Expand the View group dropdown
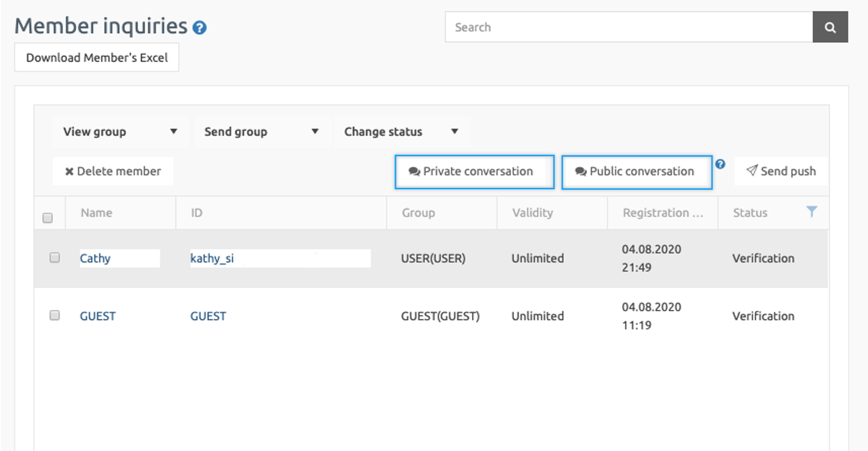The height and width of the screenshot is (451, 868). pos(120,132)
